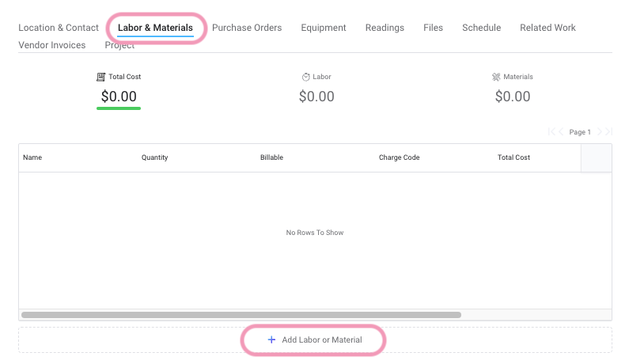Open the Related Work tab
The image size is (629, 364).
click(548, 28)
